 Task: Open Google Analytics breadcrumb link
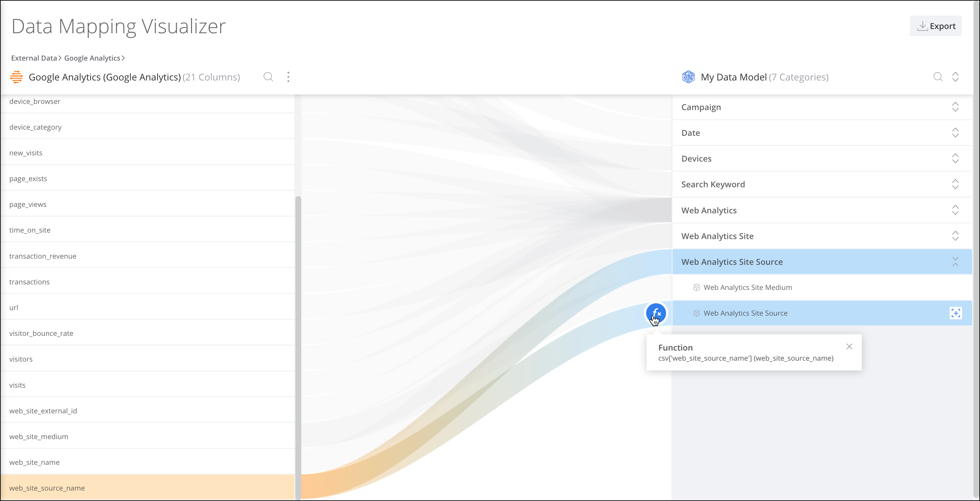pos(92,58)
